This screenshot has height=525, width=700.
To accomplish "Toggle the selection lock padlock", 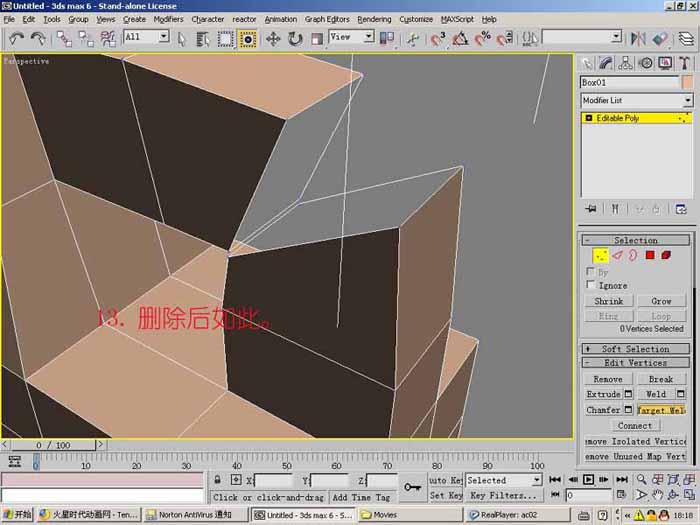I will (x=217, y=480).
